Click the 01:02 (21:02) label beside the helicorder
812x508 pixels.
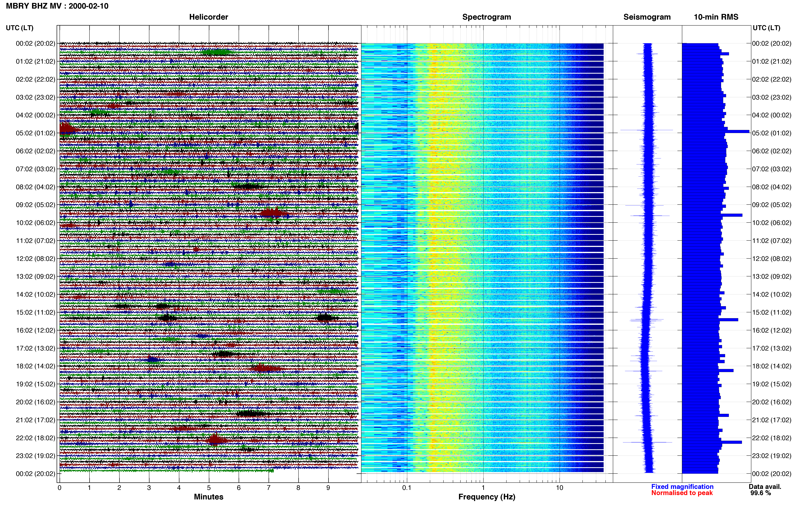(x=36, y=61)
